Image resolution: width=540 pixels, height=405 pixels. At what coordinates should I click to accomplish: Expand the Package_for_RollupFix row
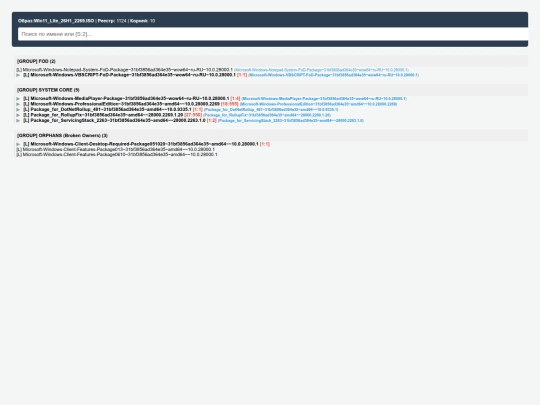(x=18, y=115)
